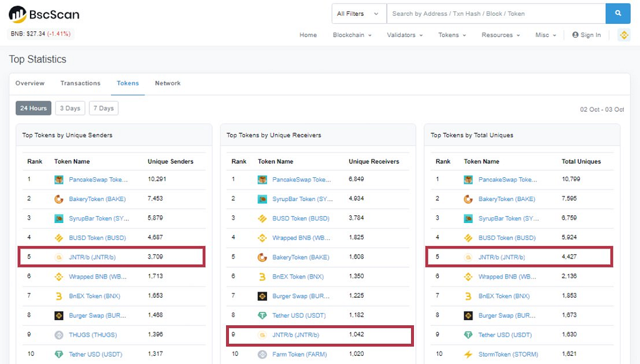Viewport: 640px width, 364px height.
Task: Switch time range to 7 Days
Action: pos(104,108)
